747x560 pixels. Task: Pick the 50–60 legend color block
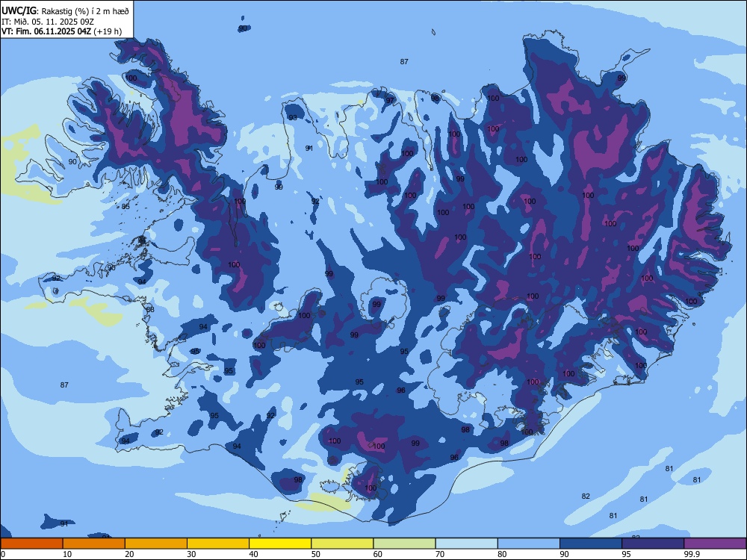click(x=343, y=544)
